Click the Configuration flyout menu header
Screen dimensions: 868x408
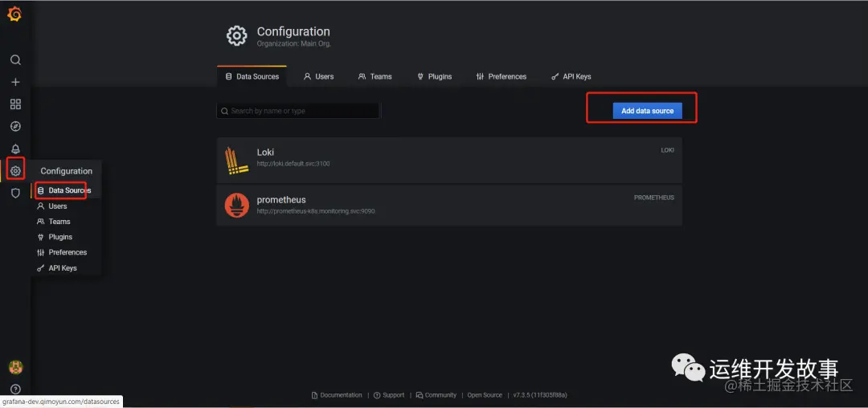[67, 171]
